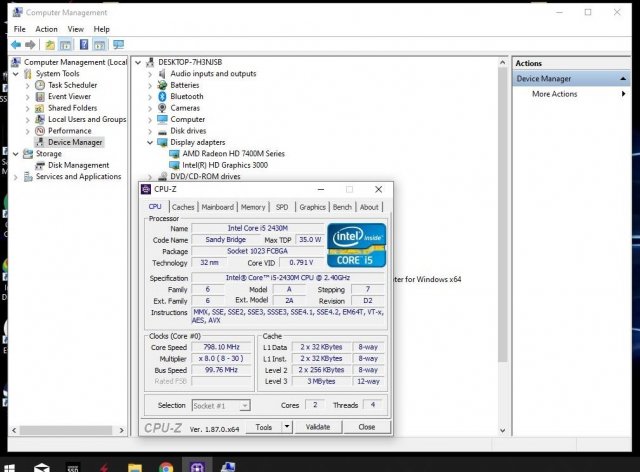Open Chrome from the taskbar
This screenshot has height=472, width=640.
point(166,466)
